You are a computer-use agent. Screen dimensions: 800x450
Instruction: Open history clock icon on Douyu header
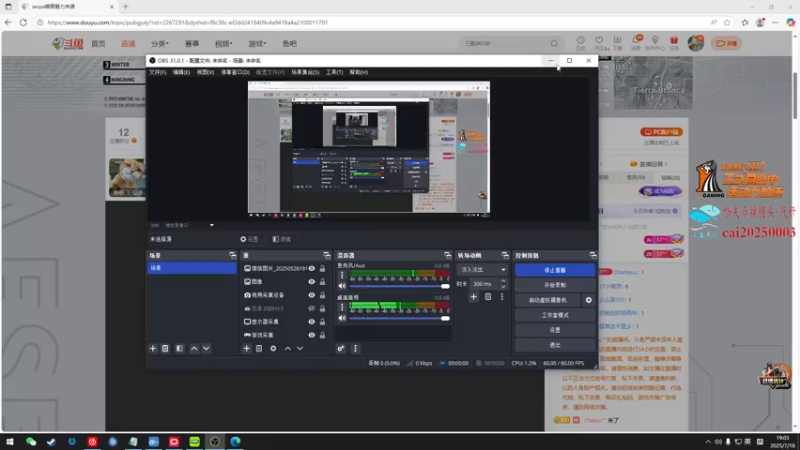click(581, 40)
